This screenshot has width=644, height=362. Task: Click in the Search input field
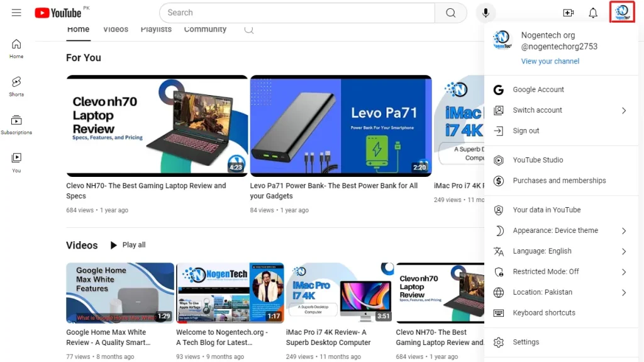coord(297,13)
